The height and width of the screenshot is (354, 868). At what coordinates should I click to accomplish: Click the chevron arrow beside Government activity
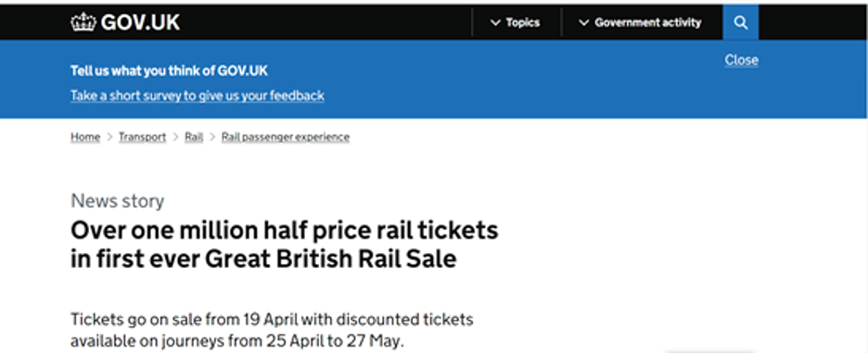click(x=583, y=23)
